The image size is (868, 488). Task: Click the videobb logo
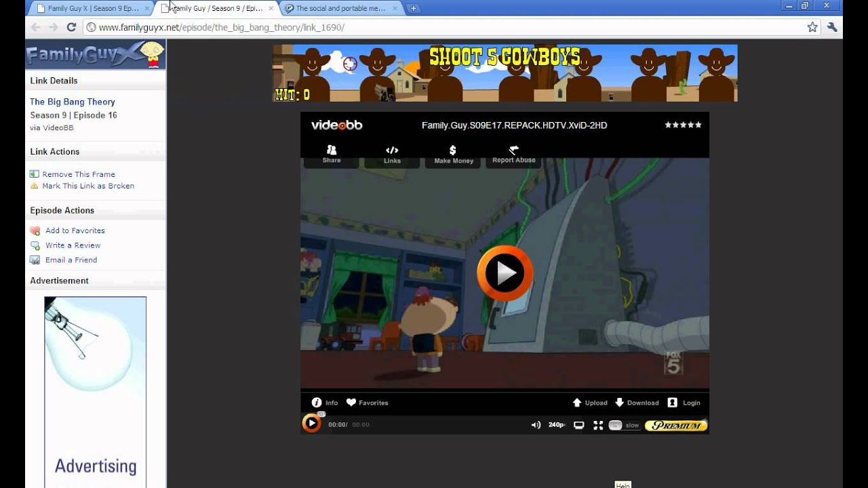click(337, 125)
